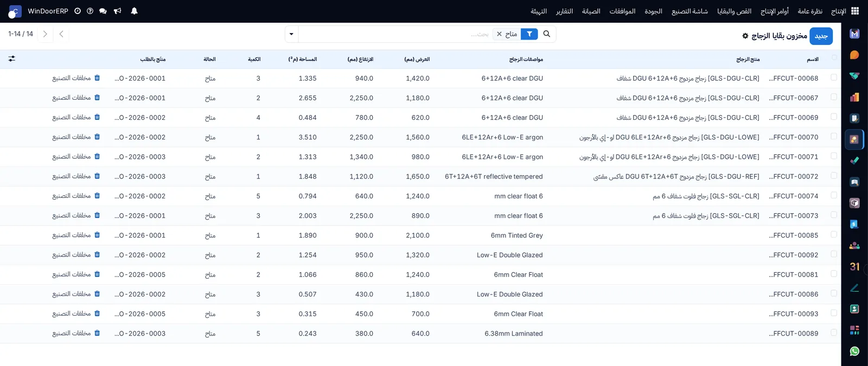
Task: Toggle the select-all checkbox in table header
Action: click(x=834, y=57)
